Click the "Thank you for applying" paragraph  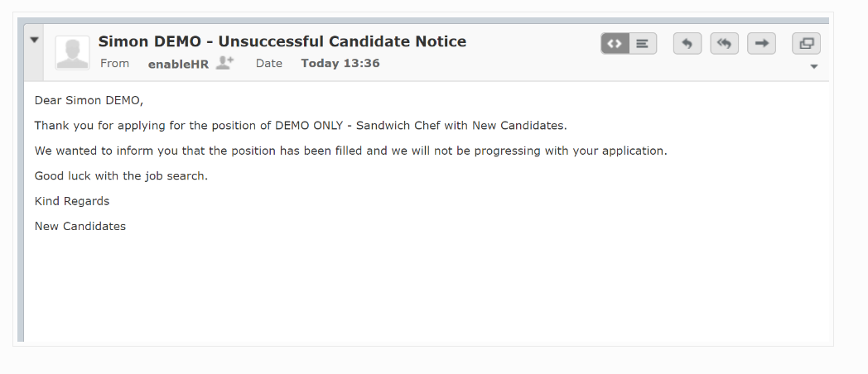(300, 126)
